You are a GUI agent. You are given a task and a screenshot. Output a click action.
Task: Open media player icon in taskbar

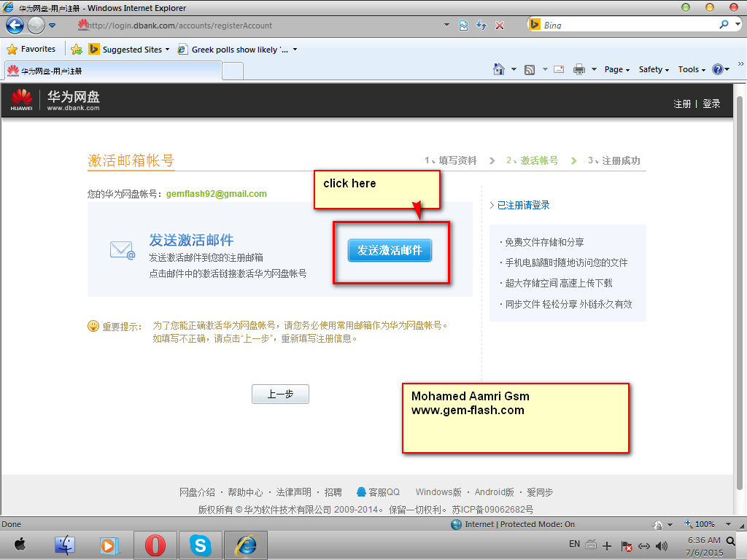(109, 545)
